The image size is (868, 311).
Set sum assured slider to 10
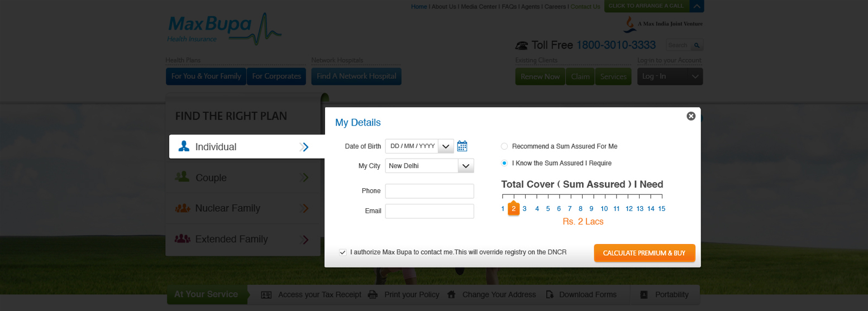pyautogui.click(x=604, y=208)
